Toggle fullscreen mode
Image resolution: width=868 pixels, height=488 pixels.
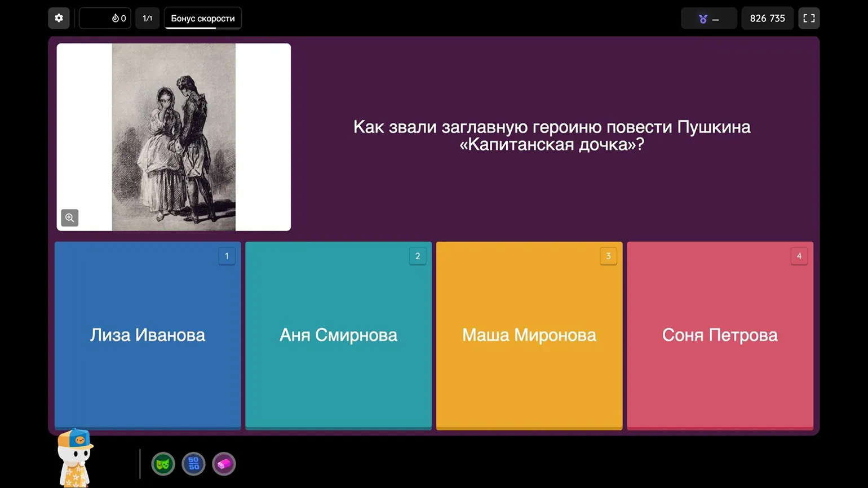tap(809, 18)
